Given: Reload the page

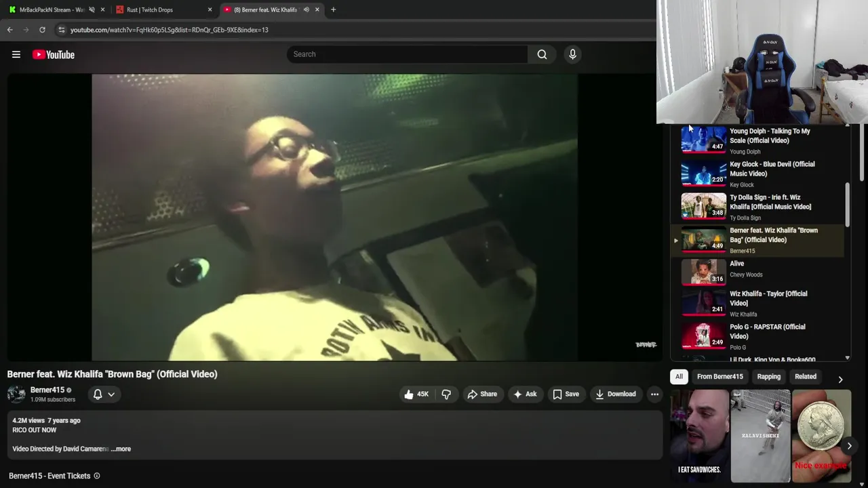Looking at the screenshot, I should pyautogui.click(x=42, y=30).
